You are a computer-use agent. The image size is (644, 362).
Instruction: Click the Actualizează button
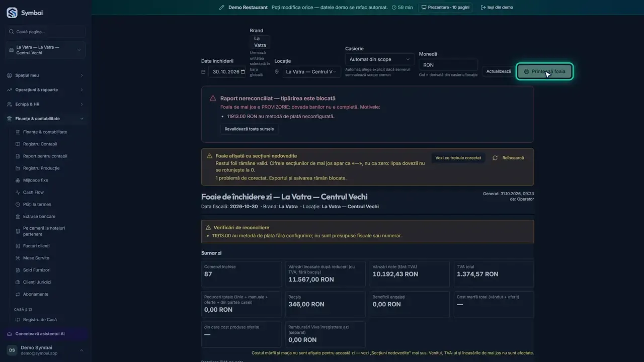tap(499, 71)
